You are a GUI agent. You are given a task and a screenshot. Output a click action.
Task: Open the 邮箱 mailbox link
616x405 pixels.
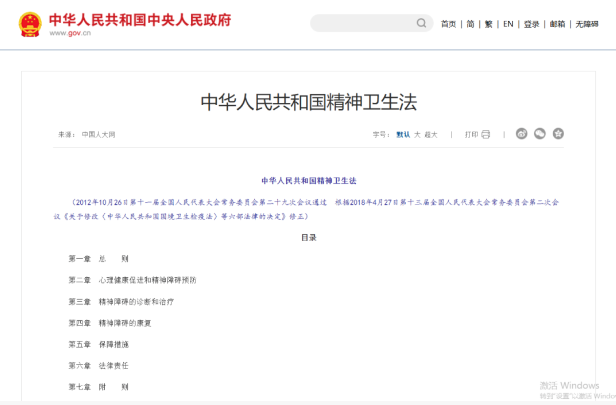pos(557,24)
